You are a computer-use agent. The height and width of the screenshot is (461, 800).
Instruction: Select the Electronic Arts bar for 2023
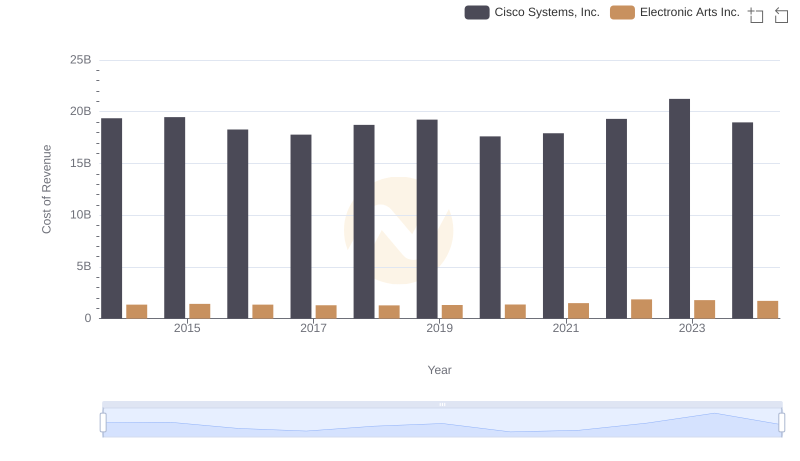(x=704, y=309)
